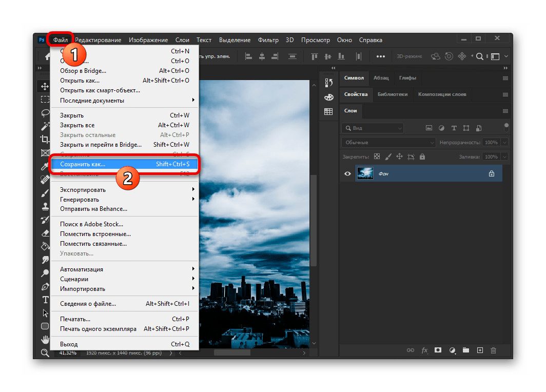
Task: Toggle lock transparent pixels checkerboard
Action: coord(377,156)
